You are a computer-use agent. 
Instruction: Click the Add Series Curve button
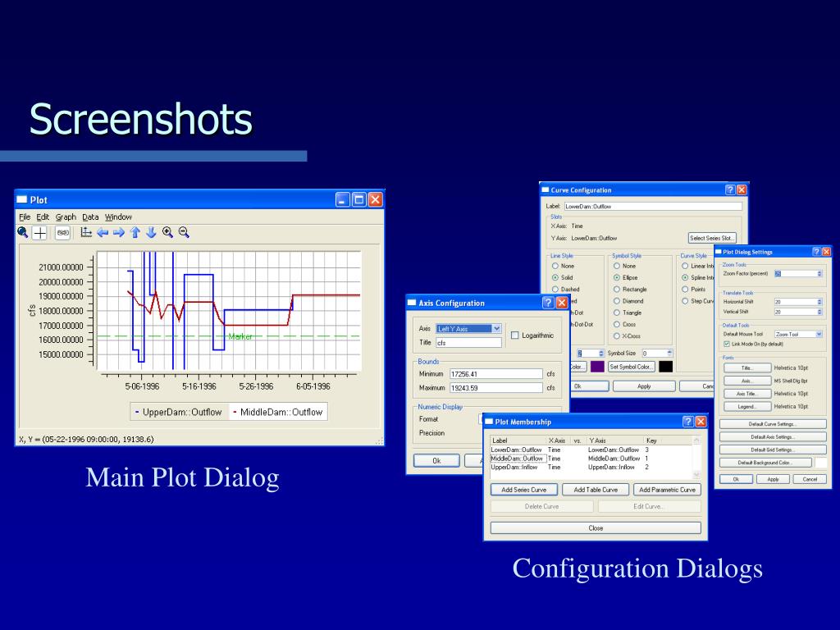(x=524, y=490)
